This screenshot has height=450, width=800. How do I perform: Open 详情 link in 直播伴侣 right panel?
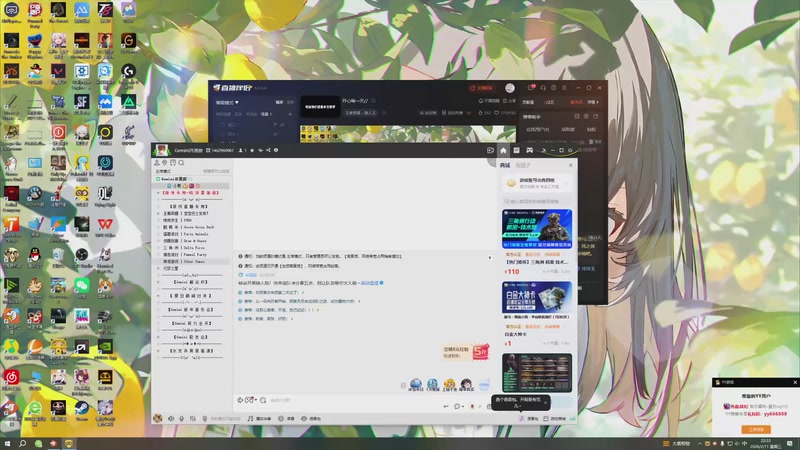(x=593, y=102)
